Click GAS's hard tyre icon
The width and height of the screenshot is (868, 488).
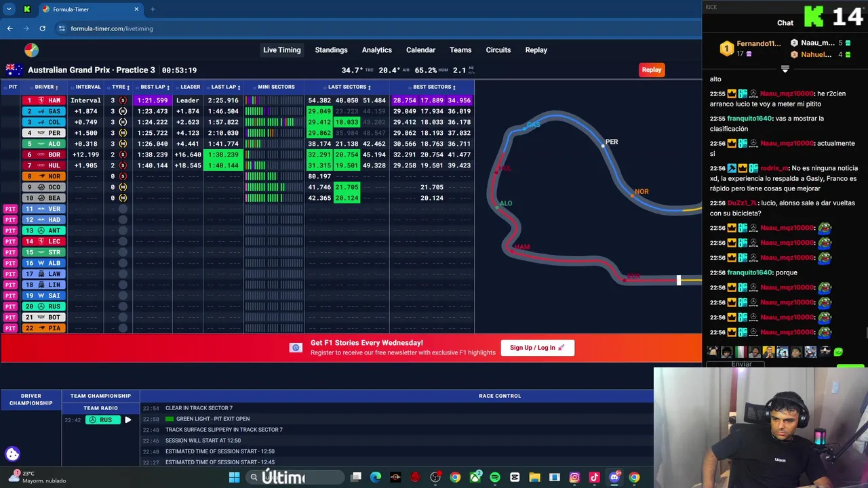pos(123,111)
